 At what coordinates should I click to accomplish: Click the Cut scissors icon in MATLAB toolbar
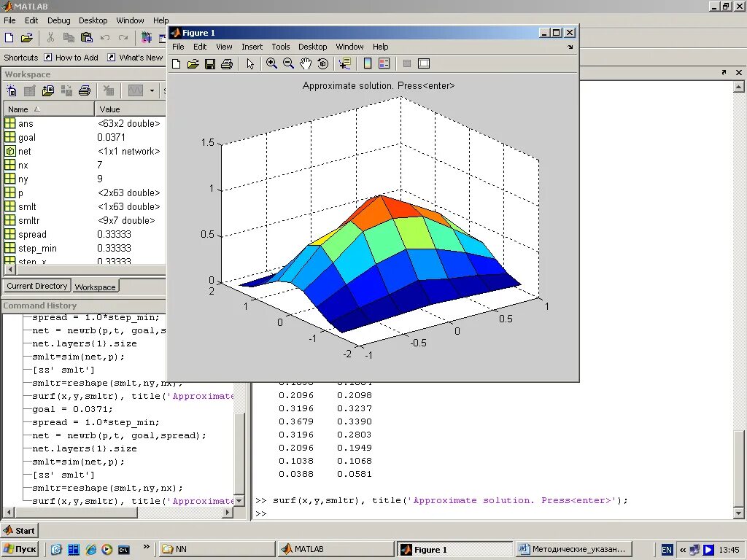click(50, 38)
